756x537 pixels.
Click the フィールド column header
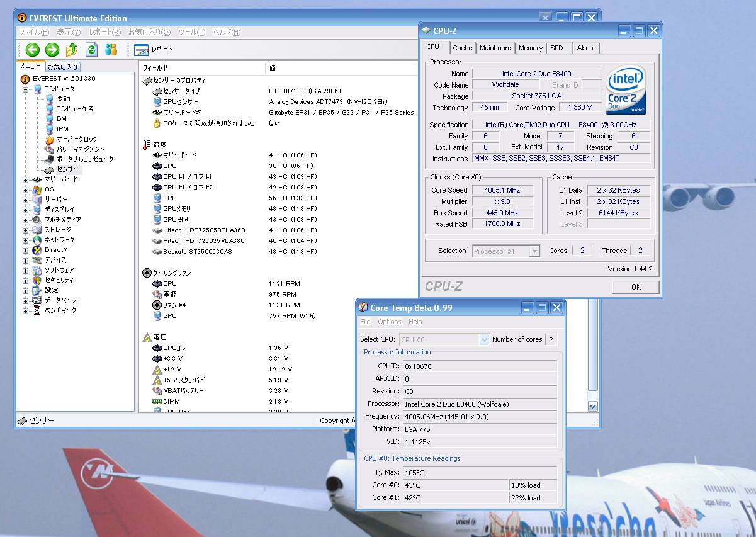(x=202, y=67)
